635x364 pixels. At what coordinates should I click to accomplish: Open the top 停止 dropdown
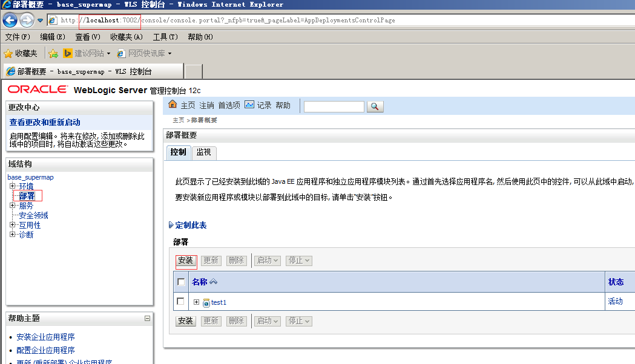click(x=299, y=261)
